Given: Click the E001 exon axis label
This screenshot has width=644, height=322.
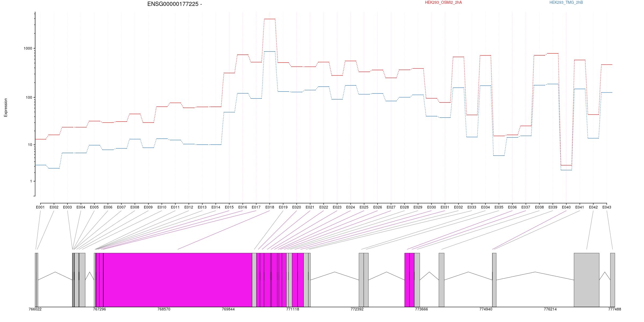Looking at the screenshot, I should [40, 207].
